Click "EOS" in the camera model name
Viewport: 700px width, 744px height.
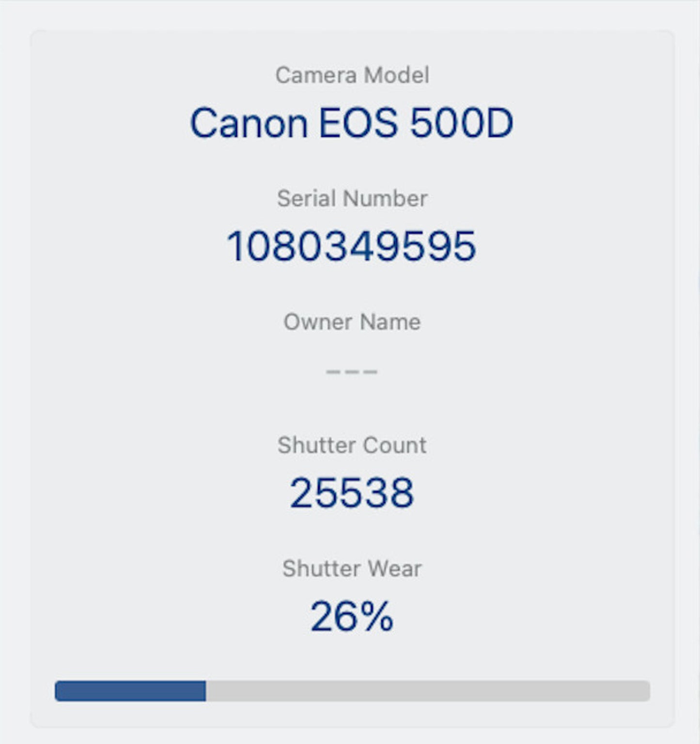click(x=358, y=123)
